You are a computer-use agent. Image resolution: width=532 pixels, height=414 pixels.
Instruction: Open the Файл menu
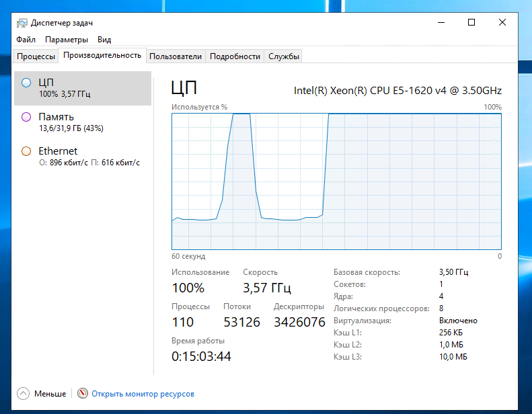26,40
